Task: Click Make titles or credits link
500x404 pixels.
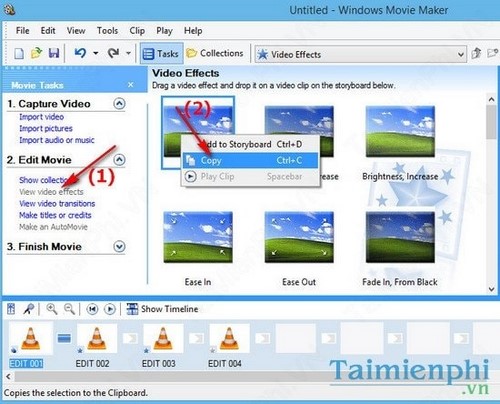Action: [55, 215]
